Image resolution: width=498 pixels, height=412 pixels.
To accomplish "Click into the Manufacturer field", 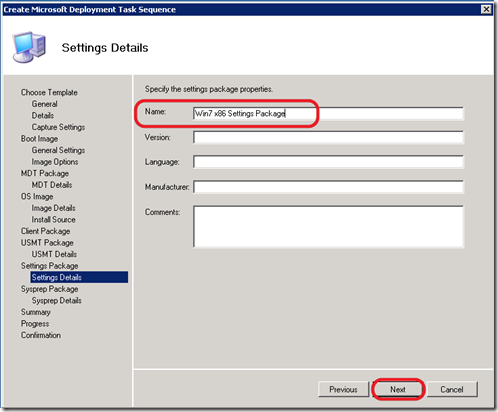I will (328, 187).
